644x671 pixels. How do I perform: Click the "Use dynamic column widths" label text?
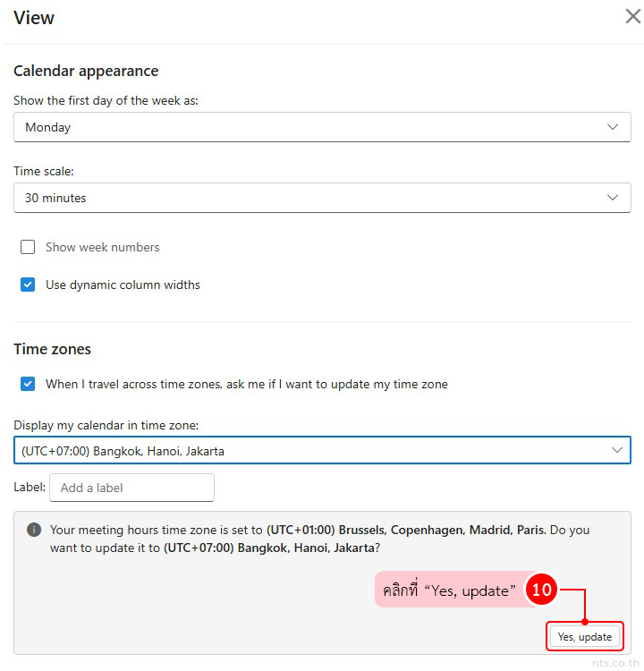123,285
